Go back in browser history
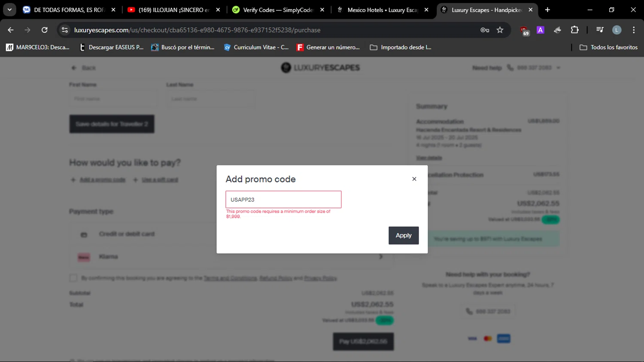The width and height of the screenshot is (644, 362). [11, 30]
